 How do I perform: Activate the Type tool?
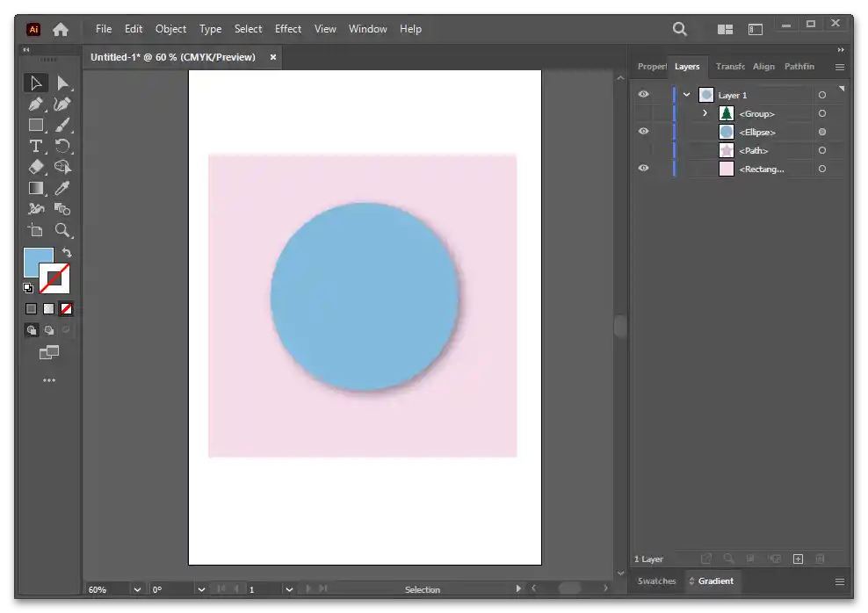click(35, 146)
